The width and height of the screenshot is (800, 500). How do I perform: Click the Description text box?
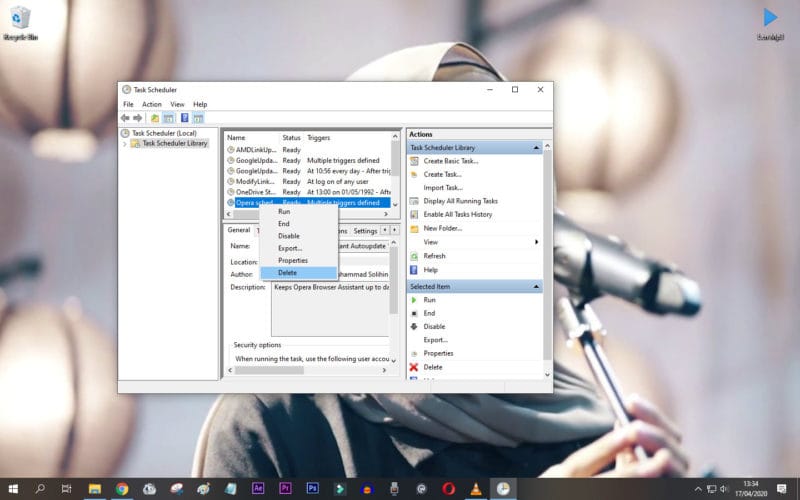[330, 309]
